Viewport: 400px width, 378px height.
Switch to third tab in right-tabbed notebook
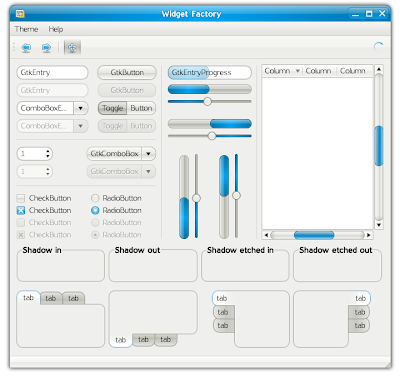point(359,326)
